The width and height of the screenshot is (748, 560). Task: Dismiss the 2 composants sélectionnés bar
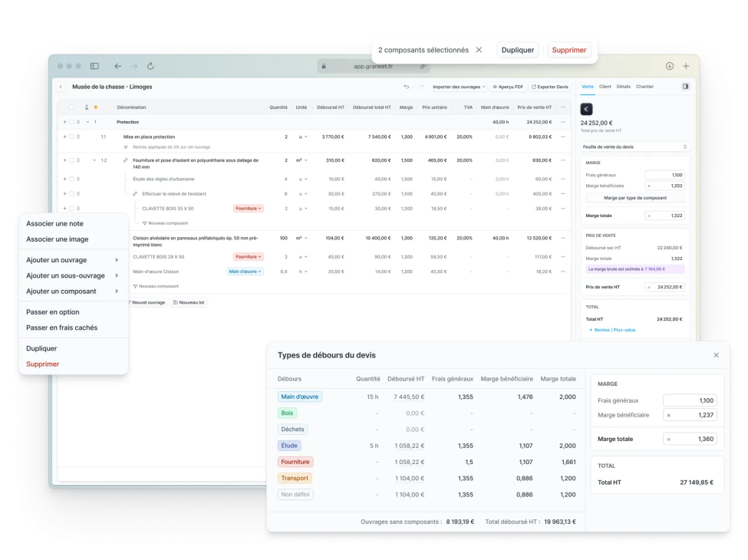(x=479, y=50)
